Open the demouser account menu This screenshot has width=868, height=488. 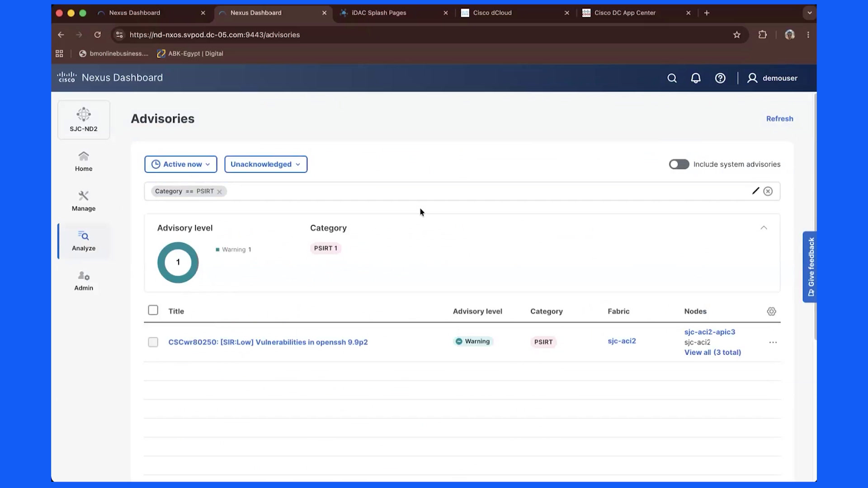(772, 78)
